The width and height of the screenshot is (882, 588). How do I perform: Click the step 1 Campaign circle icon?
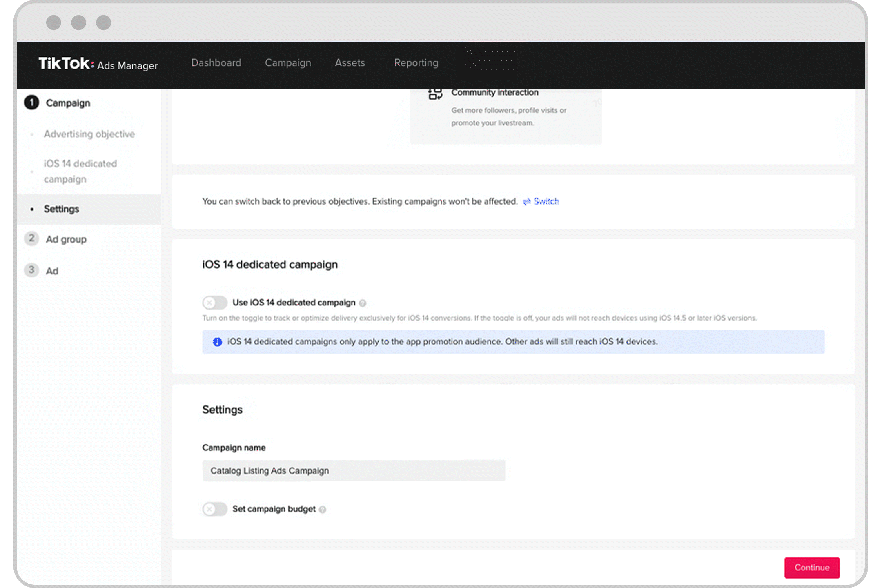click(x=31, y=103)
